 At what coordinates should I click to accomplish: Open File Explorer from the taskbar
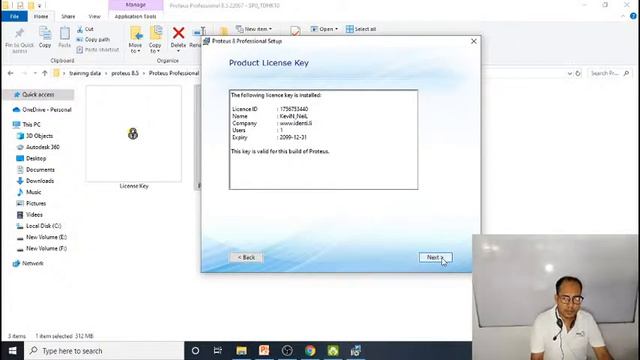click(241, 351)
